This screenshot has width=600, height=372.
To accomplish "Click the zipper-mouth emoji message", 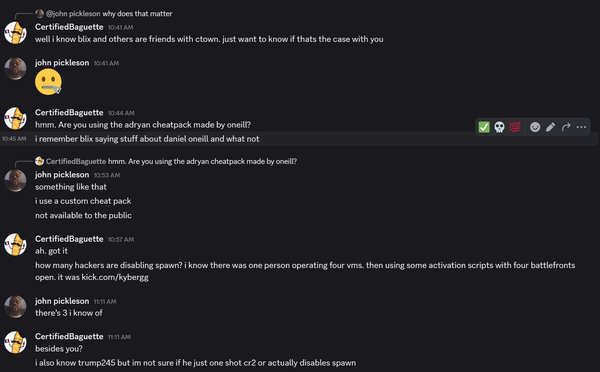I will click(48, 82).
